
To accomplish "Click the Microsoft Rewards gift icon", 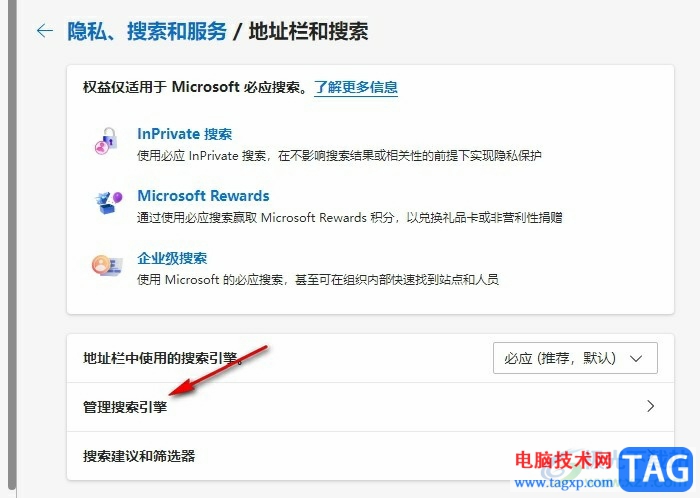I will click(108, 203).
